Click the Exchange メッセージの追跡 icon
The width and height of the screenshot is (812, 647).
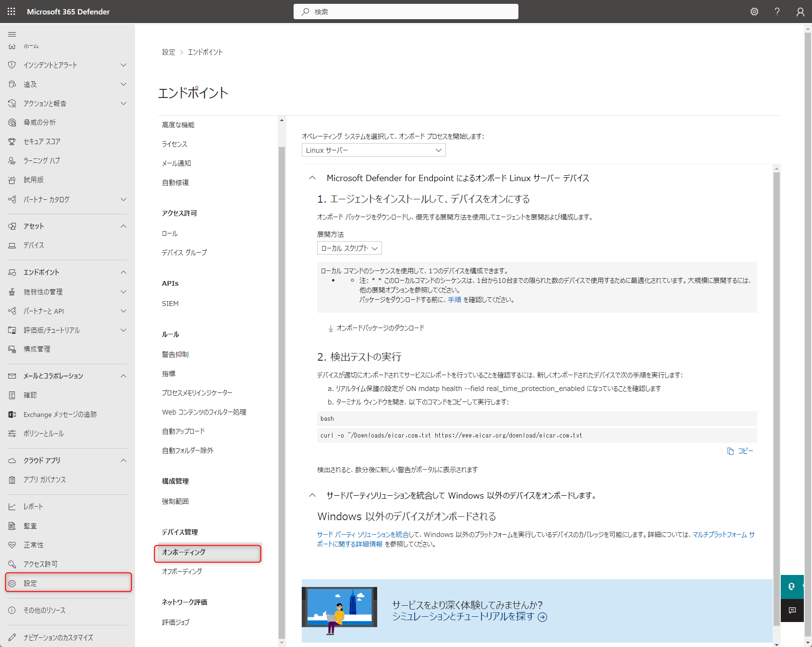tap(12, 415)
